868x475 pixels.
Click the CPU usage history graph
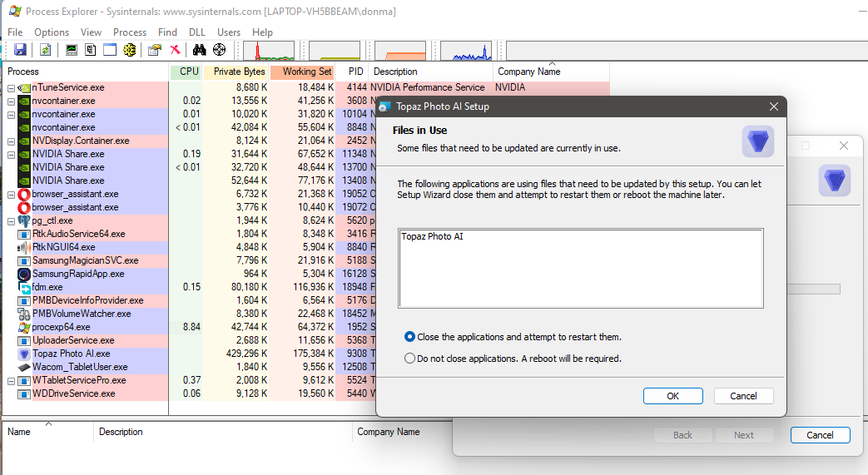(268, 51)
